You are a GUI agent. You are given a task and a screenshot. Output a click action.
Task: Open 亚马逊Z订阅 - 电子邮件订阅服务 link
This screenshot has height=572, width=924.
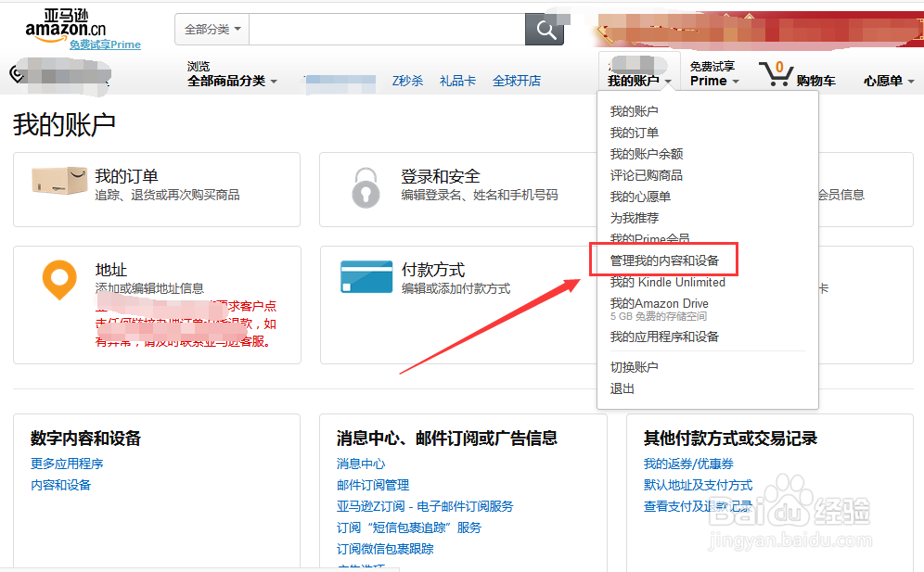(x=425, y=506)
